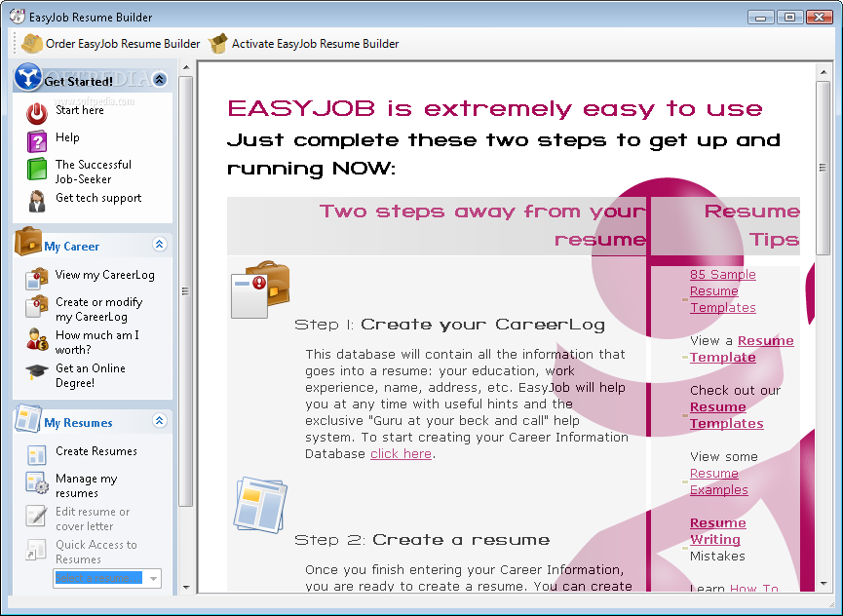The height and width of the screenshot is (616, 843).
Task: Click the Manage my resumes gear icon
Action: pyautogui.click(x=37, y=482)
